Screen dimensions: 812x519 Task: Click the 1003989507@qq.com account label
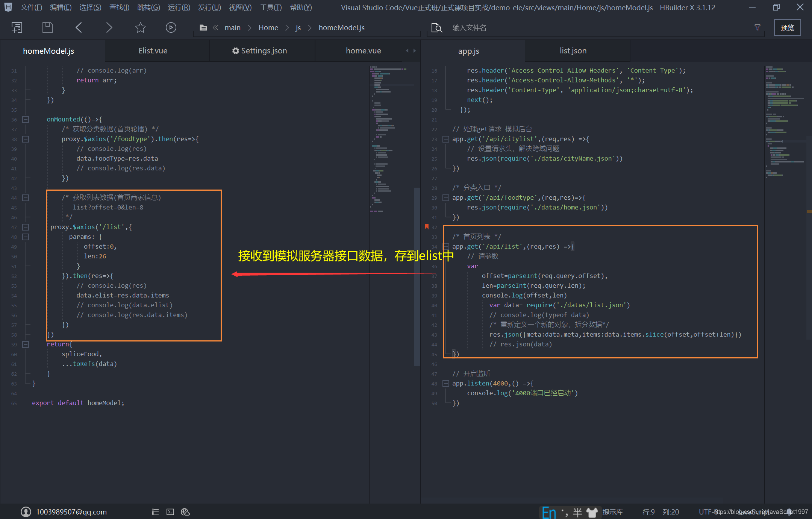pyautogui.click(x=71, y=512)
